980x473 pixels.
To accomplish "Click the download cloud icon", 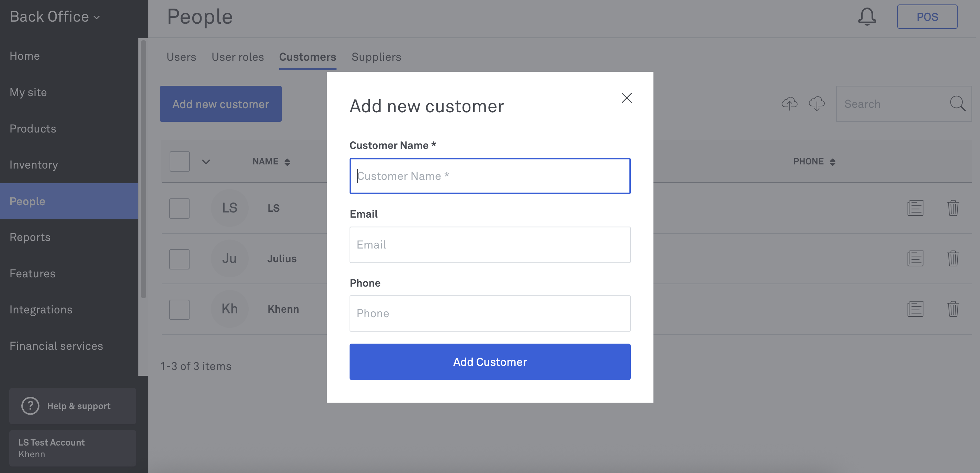I will click(x=817, y=103).
